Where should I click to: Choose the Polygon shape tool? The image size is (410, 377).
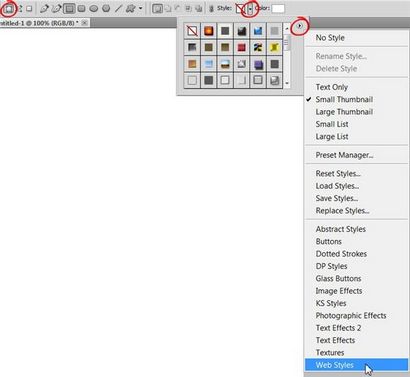pyautogui.click(x=106, y=9)
